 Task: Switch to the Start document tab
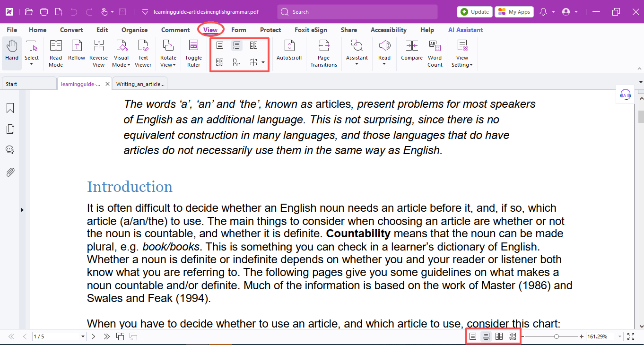pos(29,84)
